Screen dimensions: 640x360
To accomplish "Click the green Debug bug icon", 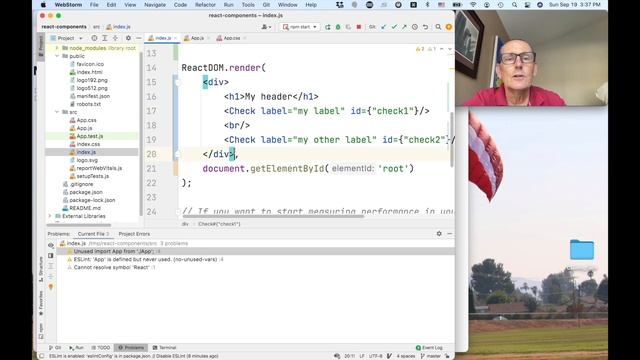I will [x=338, y=27].
